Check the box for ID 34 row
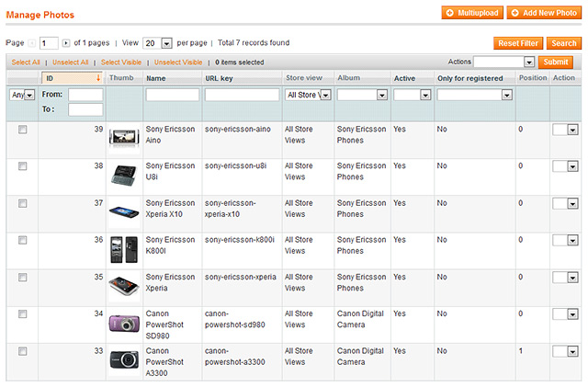The width and height of the screenshot is (588, 387). click(x=22, y=313)
